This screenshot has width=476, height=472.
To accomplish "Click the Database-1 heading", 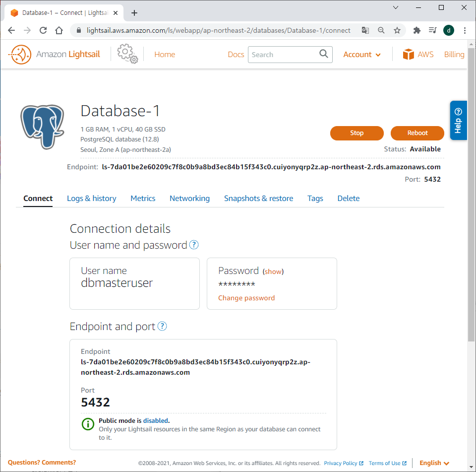I will (x=120, y=111).
